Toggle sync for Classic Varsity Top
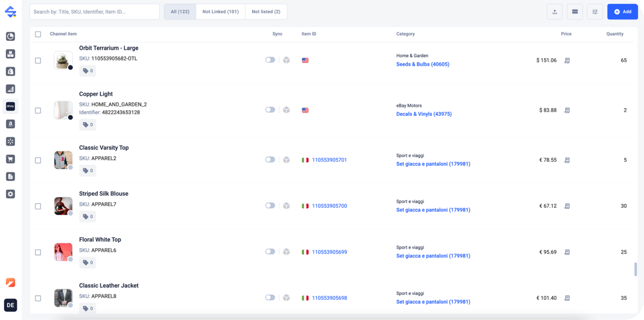Viewport: 644px width, 320px height. [270, 160]
